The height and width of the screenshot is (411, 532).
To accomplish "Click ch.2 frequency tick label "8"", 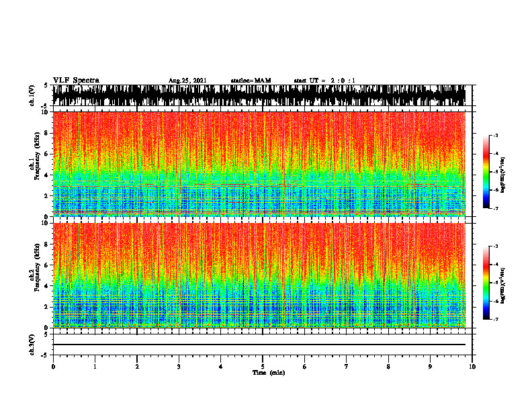I will pyautogui.click(x=47, y=244).
